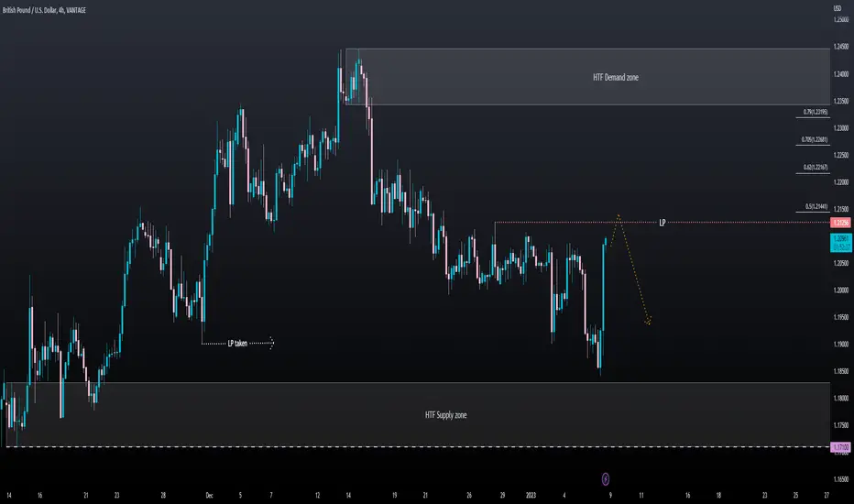The width and height of the screenshot is (854, 504).
Task: Click the 1.20000 price axis label
Action: click(841, 290)
